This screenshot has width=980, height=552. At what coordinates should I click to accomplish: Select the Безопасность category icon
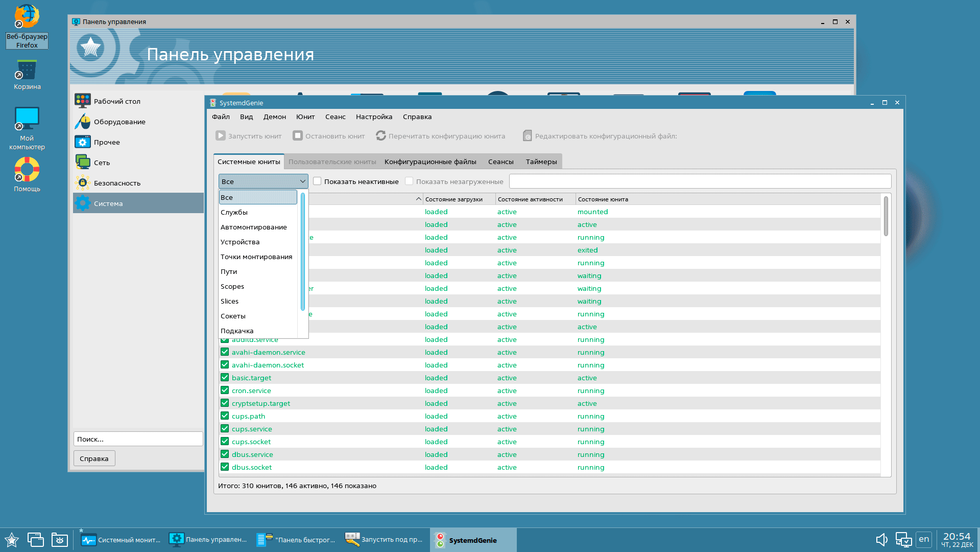tap(82, 183)
